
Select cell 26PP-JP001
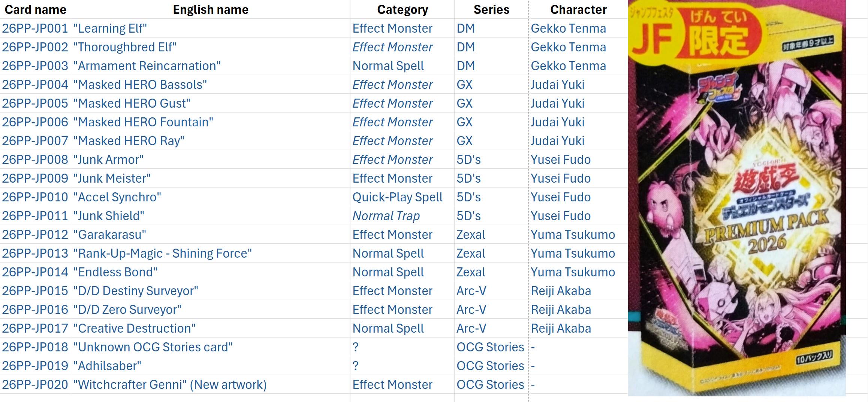pyautogui.click(x=35, y=28)
